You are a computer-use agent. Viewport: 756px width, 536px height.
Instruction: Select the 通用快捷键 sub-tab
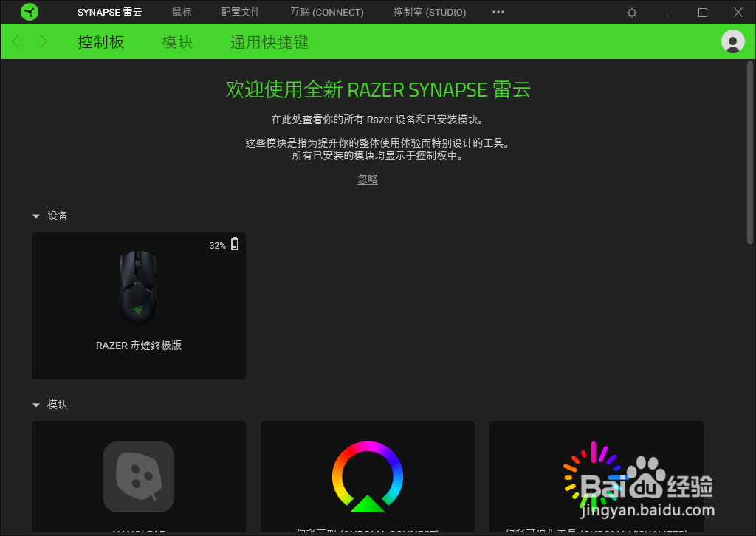pos(269,42)
